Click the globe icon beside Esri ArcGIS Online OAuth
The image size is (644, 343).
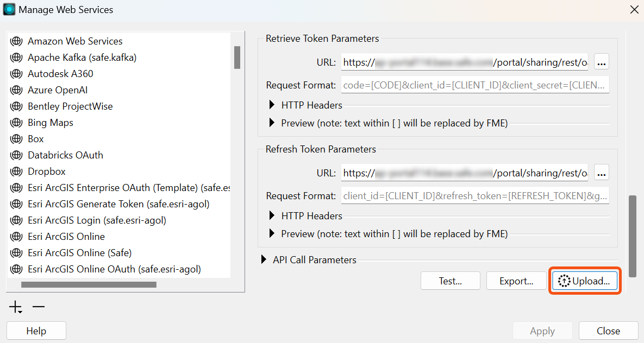click(x=16, y=269)
